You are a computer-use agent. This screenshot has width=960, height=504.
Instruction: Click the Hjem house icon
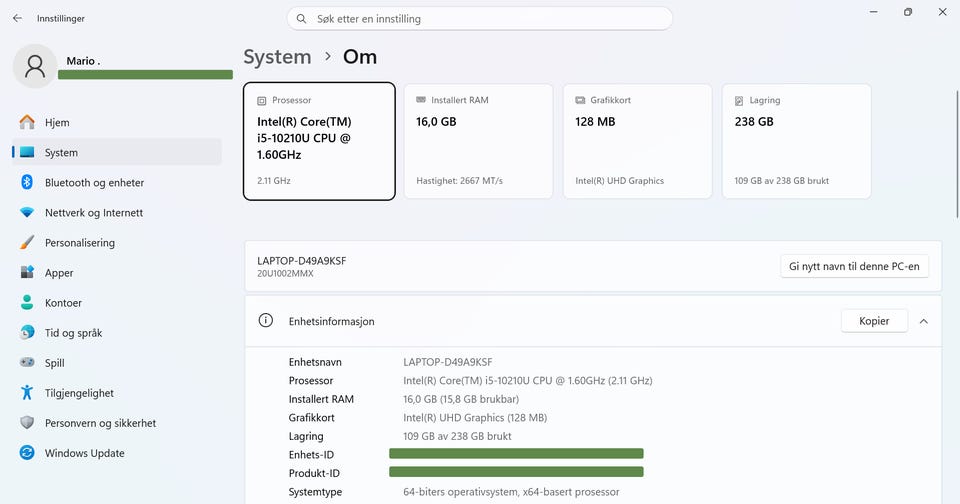(x=27, y=122)
